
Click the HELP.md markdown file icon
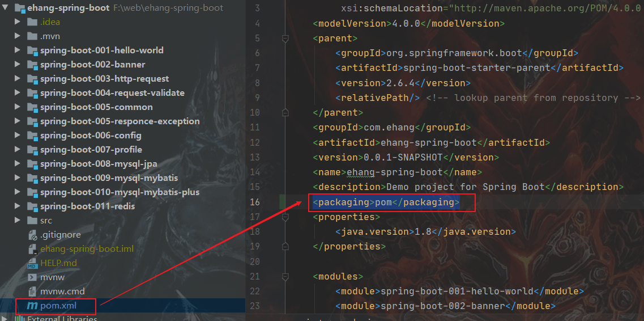pyautogui.click(x=32, y=264)
